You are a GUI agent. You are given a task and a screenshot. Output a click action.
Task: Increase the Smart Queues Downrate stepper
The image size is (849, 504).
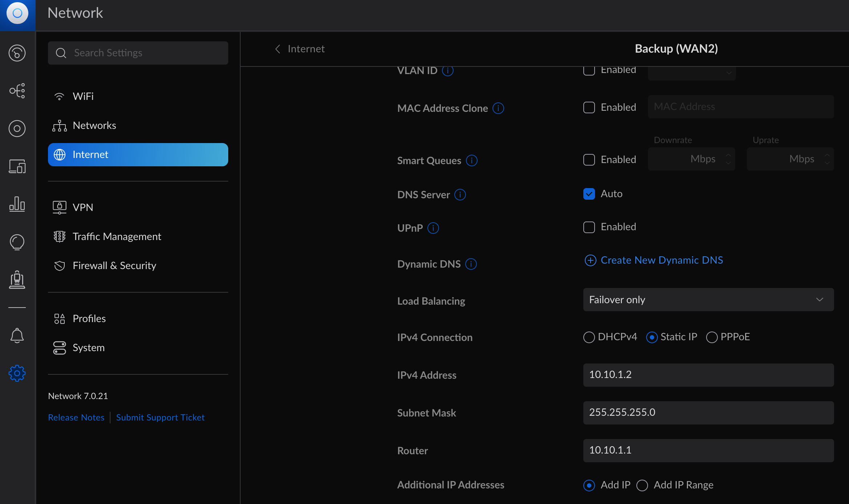point(728,155)
